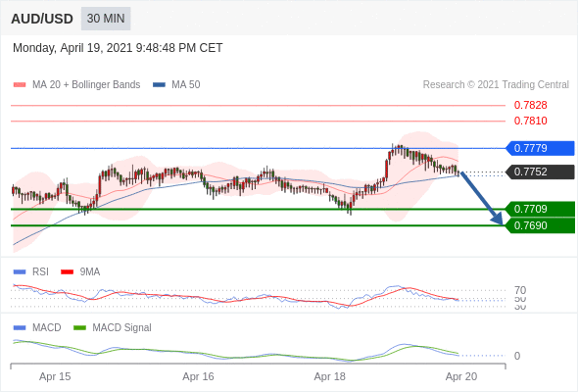The width and height of the screenshot is (578, 392).
Task: Click the Apr 15 date axis label
Action: (x=55, y=376)
